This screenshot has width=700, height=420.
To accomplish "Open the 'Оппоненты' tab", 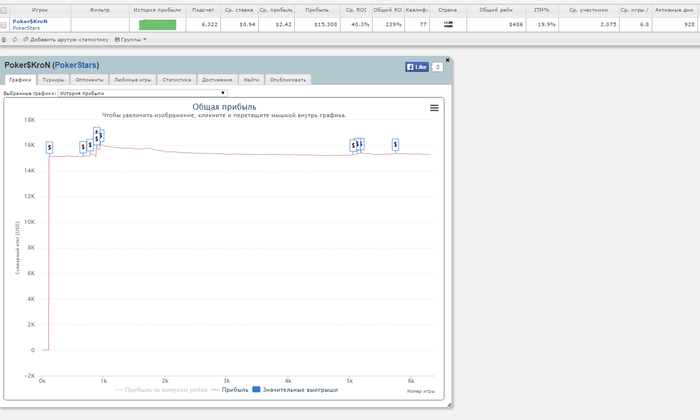I will click(89, 80).
